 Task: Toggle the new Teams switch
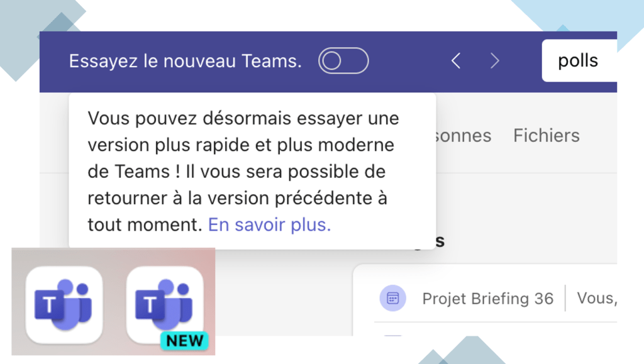click(343, 61)
